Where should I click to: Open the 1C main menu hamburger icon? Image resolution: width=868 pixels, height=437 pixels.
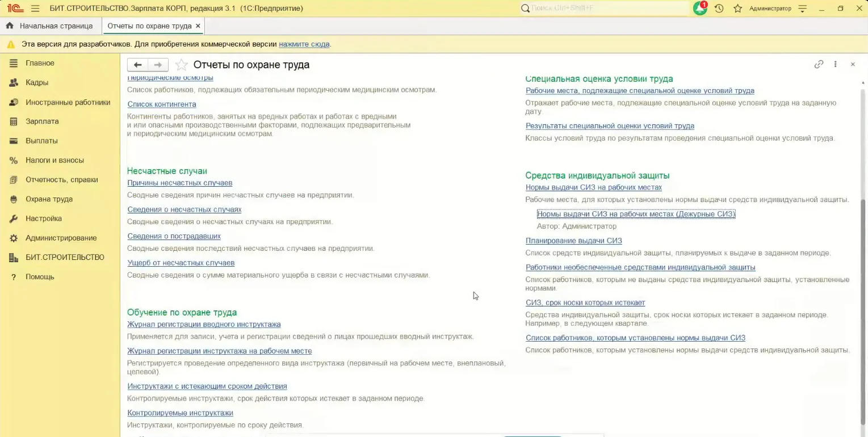[x=35, y=9]
